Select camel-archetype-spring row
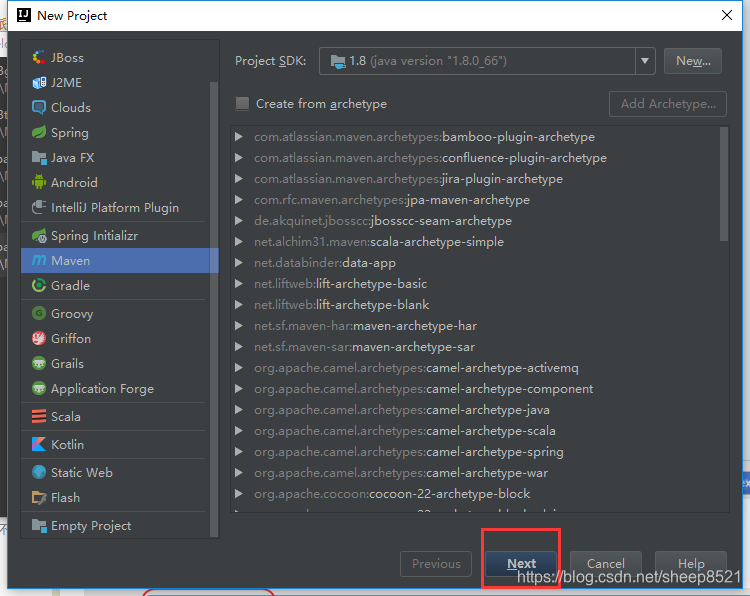 (475, 452)
